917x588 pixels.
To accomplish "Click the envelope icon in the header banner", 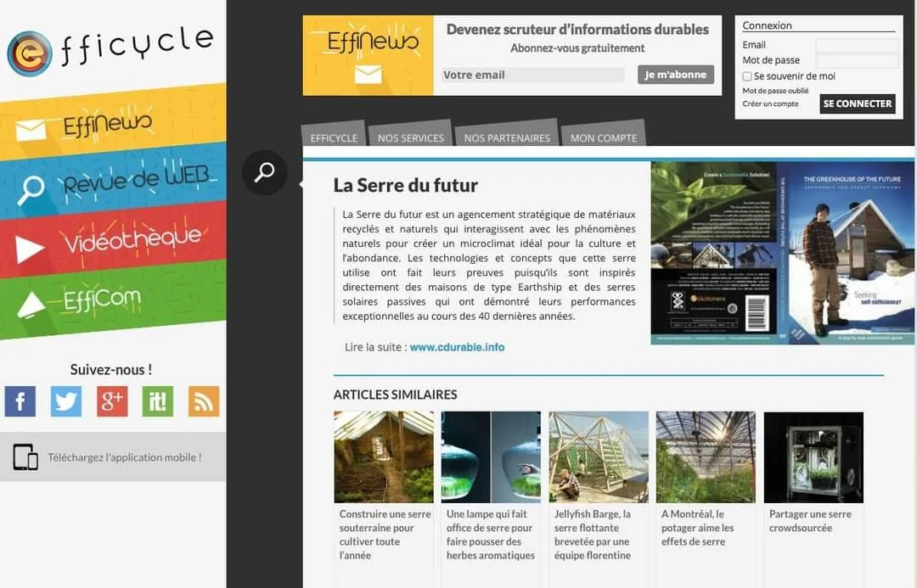I will tap(368, 75).
